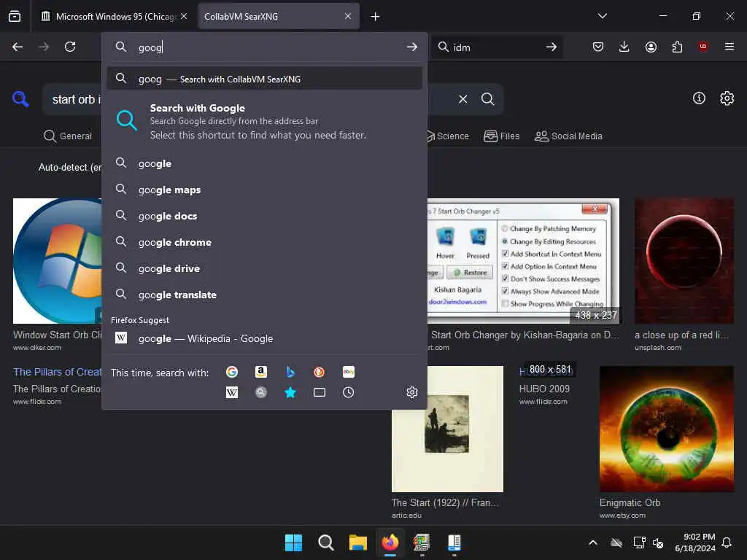Pick the 'google chrome' suggestion

tap(265, 242)
